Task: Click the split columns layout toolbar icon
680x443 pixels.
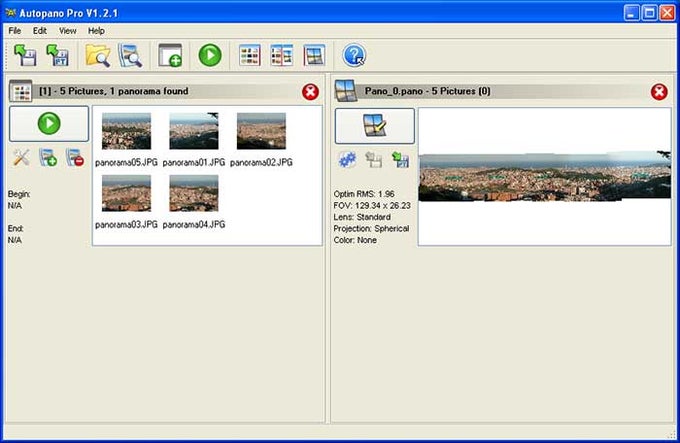Action: coord(282,55)
